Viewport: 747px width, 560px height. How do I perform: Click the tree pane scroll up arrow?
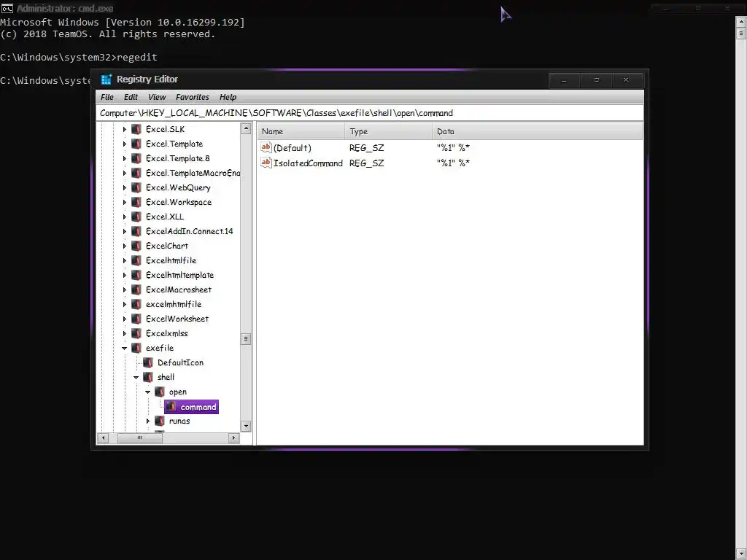click(x=246, y=128)
